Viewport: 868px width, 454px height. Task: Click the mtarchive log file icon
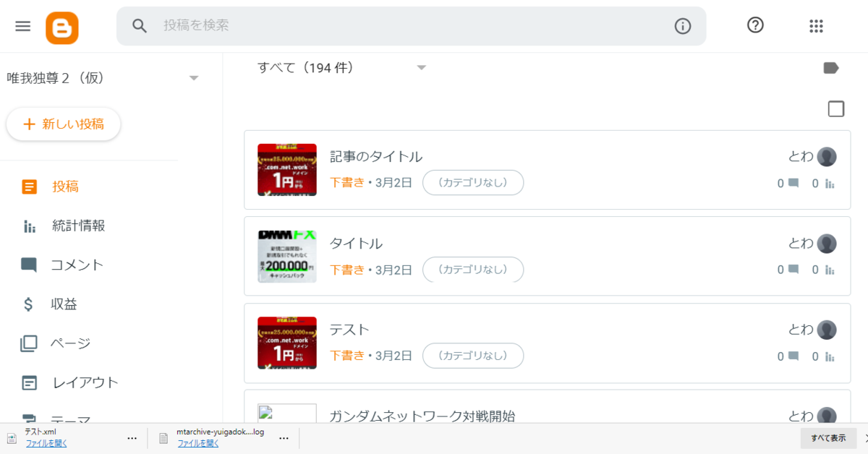point(163,438)
